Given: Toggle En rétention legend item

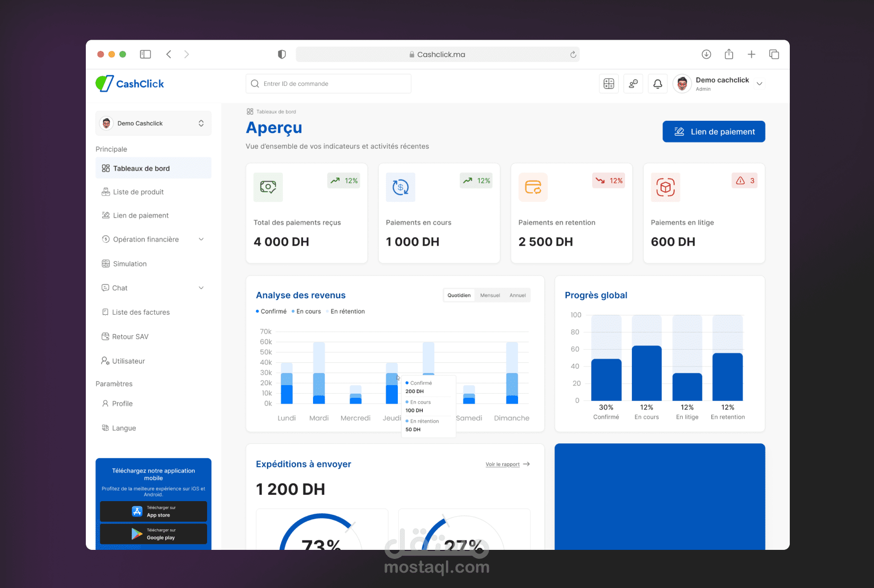Looking at the screenshot, I should [x=345, y=311].
